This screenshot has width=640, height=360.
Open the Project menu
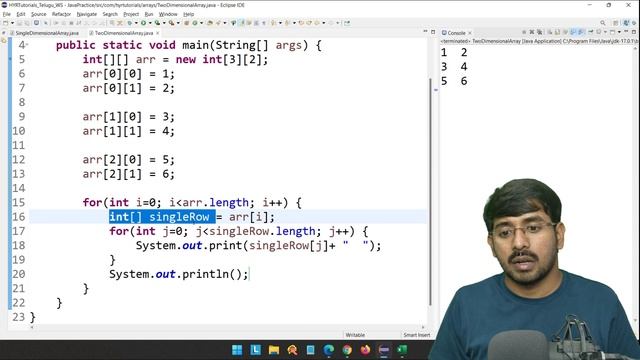[x=131, y=14]
